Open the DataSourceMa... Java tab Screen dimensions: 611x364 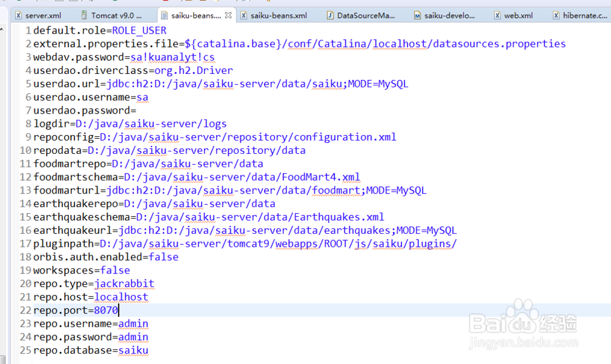click(365, 15)
